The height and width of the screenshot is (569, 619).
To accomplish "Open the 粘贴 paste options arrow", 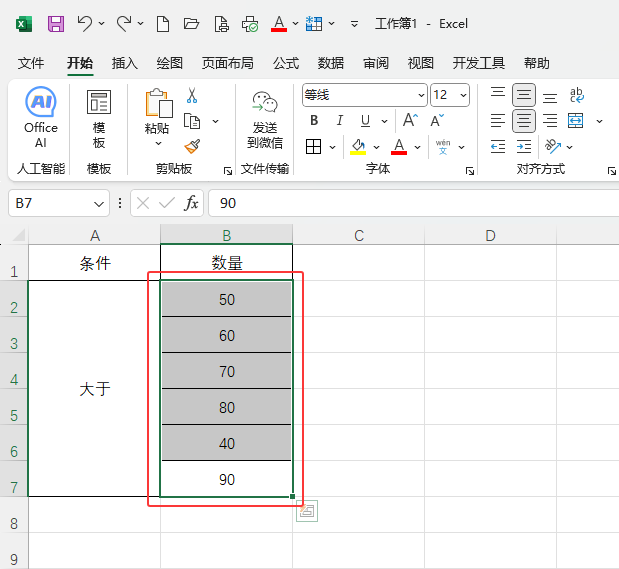I will [158, 143].
